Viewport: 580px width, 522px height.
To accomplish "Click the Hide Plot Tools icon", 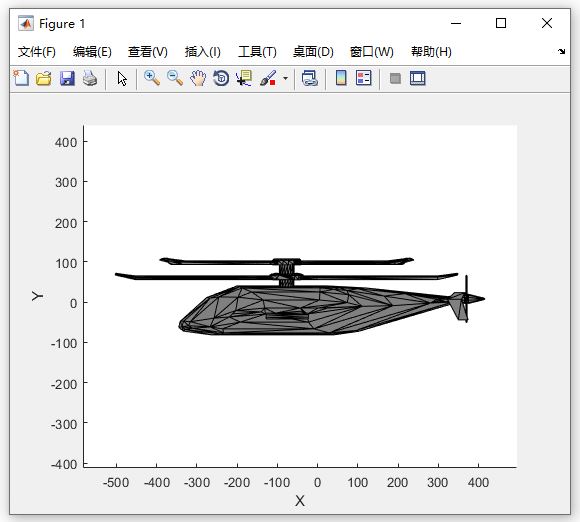I will pyautogui.click(x=395, y=78).
